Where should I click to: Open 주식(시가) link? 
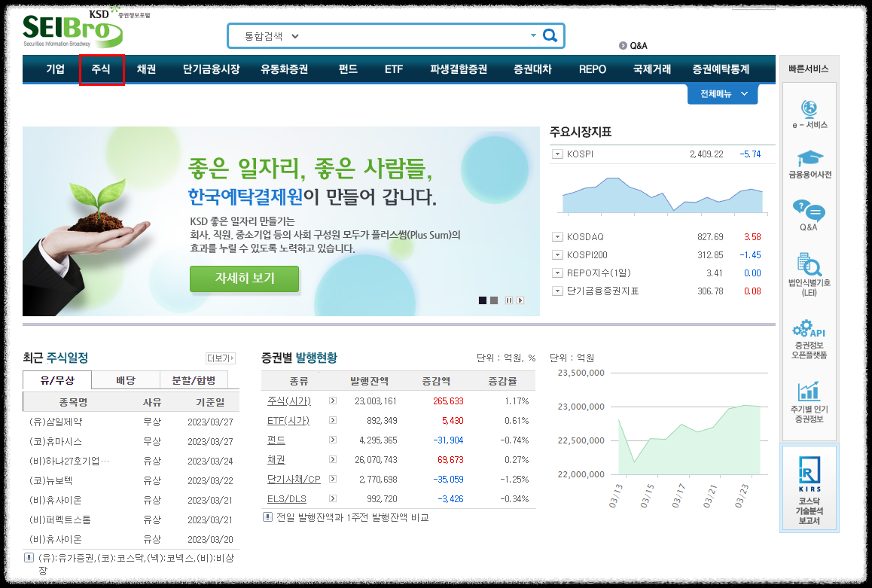289,401
